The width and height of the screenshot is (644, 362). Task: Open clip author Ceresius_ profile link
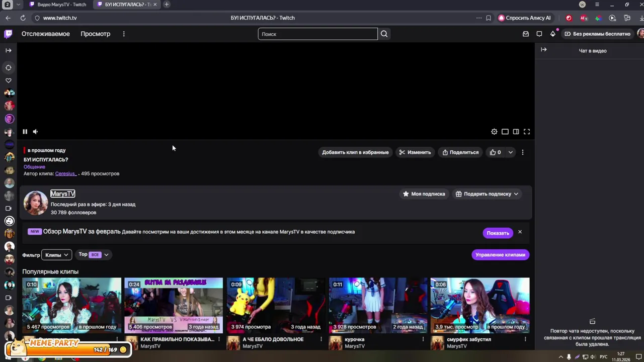[x=65, y=173]
